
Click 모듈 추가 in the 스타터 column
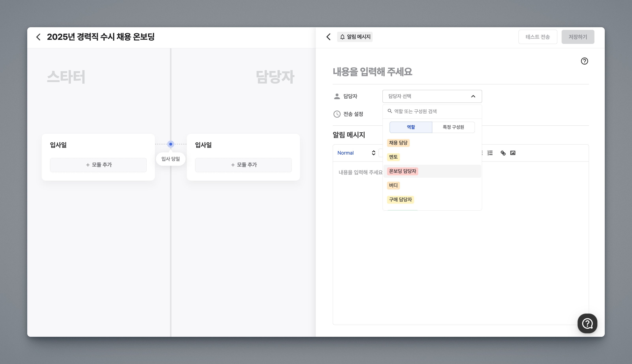point(98,165)
